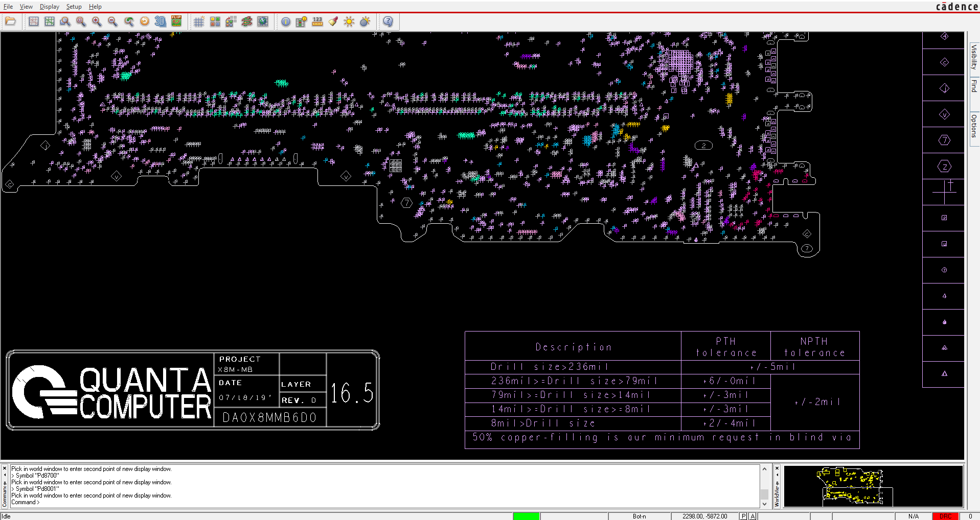Click the Show Element info icon
The width and height of the screenshot is (980, 520).
click(286, 21)
